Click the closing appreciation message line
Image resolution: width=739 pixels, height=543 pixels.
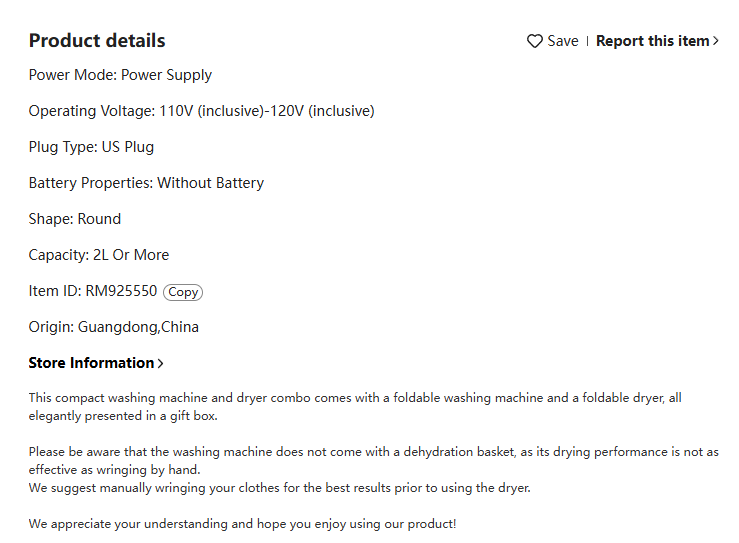pos(242,524)
